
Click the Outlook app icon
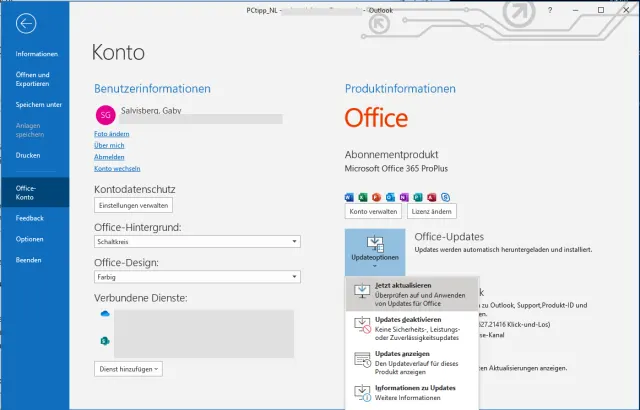coord(390,197)
